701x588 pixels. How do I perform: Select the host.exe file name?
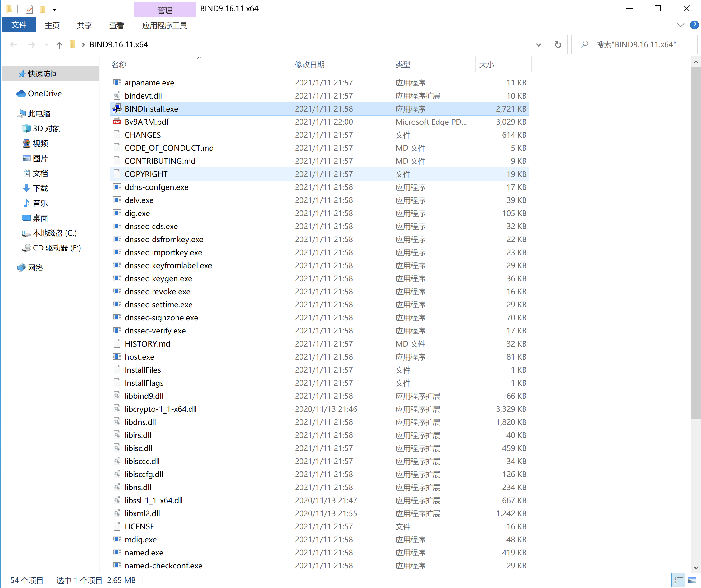[x=139, y=356]
